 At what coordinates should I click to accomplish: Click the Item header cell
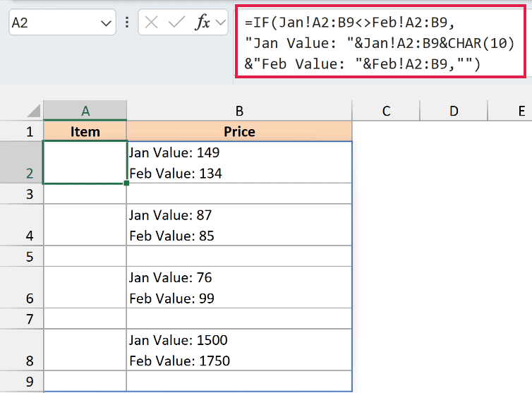tap(85, 131)
